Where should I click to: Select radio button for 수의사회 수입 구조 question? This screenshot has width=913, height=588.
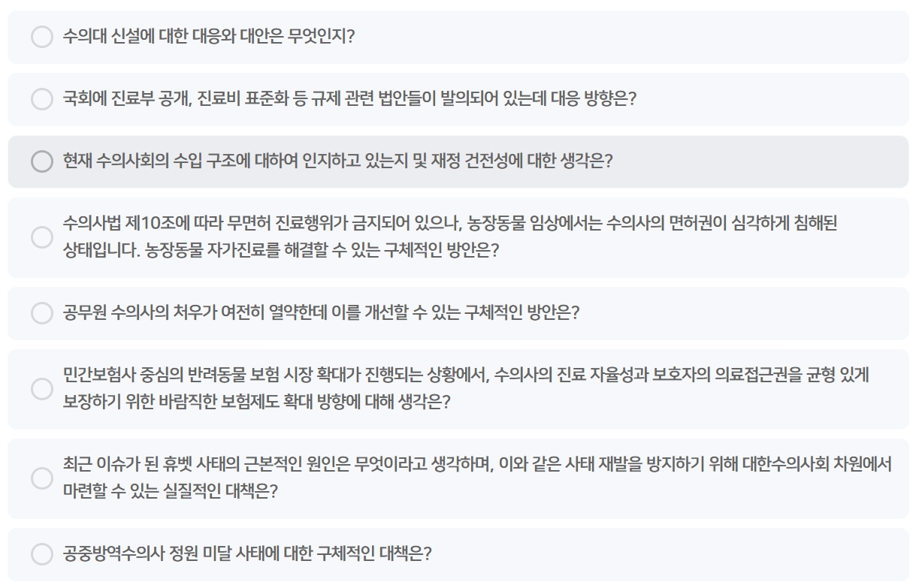(x=42, y=161)
